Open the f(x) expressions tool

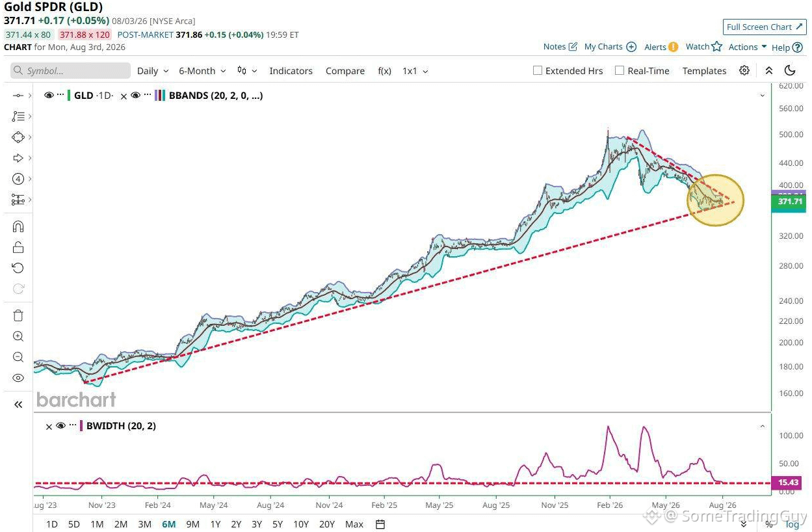384,71
